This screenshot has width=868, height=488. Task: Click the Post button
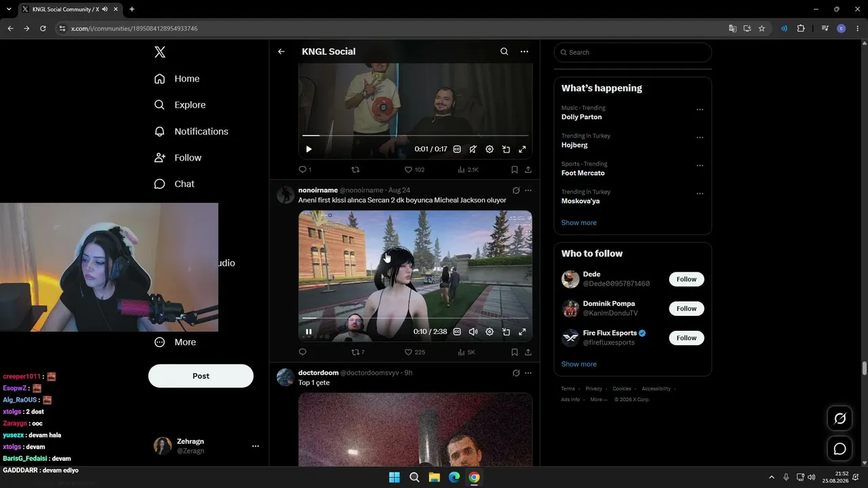201,376
